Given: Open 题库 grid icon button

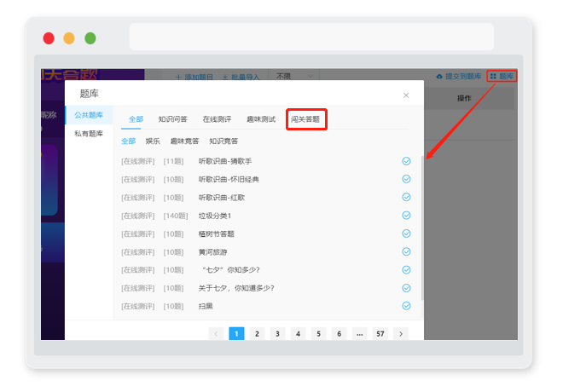Looking at the screenshot, I should click(502, 76).
